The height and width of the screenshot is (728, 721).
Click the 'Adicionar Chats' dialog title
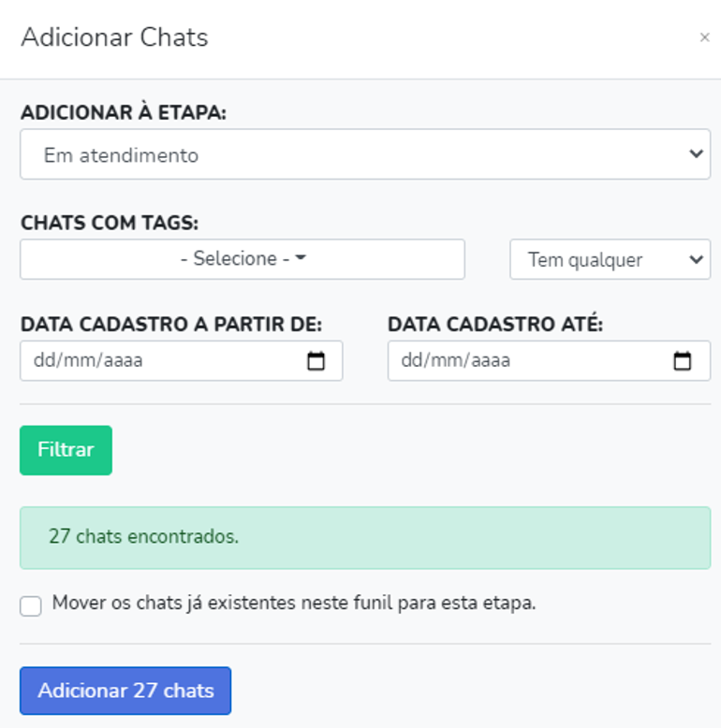[x=115, y=37]
